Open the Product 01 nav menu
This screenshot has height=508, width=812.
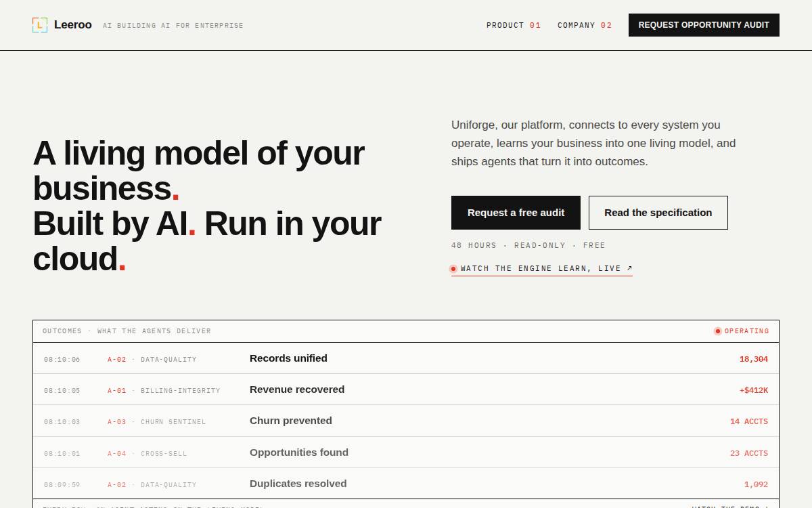pos(514,25)
